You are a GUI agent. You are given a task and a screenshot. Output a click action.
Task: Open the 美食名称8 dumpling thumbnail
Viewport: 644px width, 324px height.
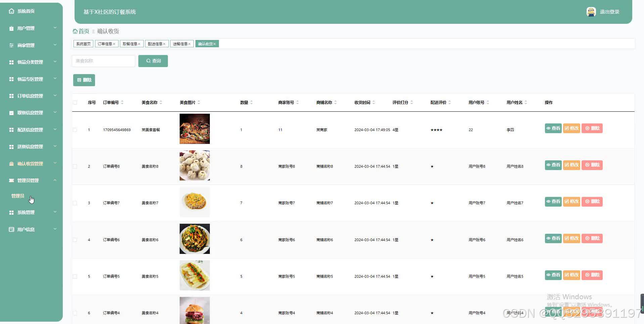coord(195,165)
